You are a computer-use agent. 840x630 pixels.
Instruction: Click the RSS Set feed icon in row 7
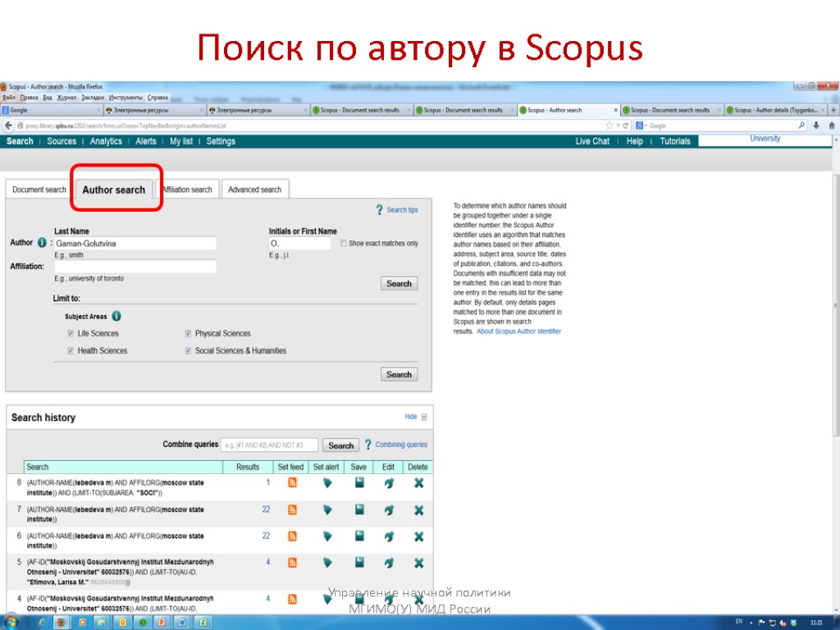(x=293, y=509)
